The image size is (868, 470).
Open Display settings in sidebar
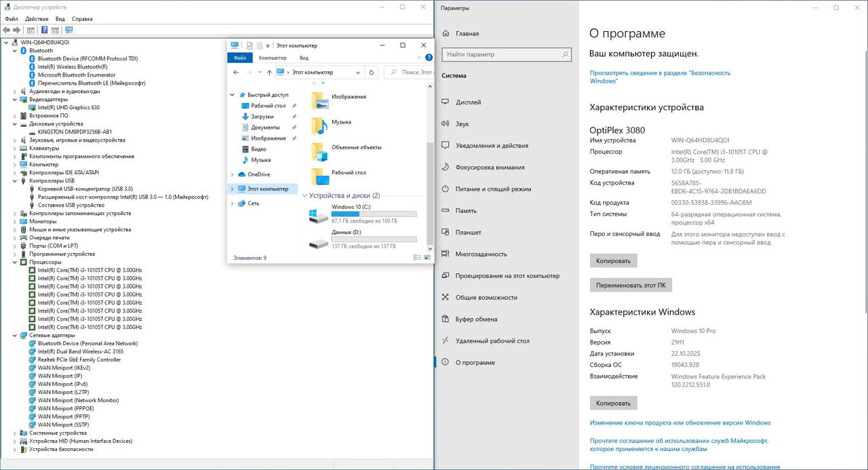(468, 102)
